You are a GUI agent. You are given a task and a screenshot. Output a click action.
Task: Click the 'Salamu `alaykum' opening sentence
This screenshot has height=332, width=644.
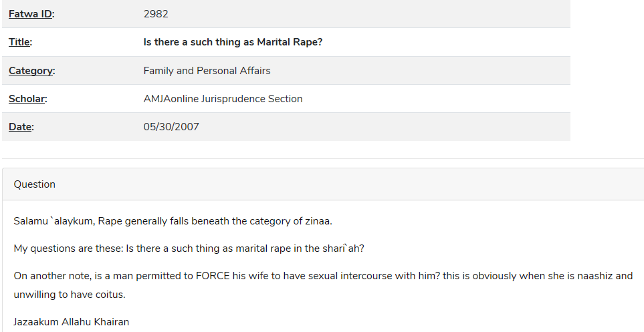(x=173, y=221)
